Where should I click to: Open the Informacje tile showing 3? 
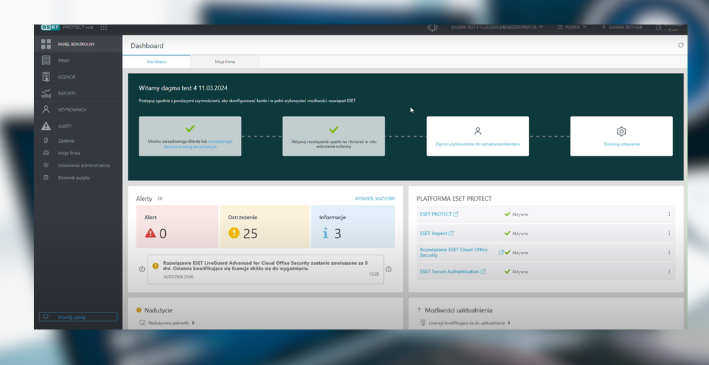(353, 227)
